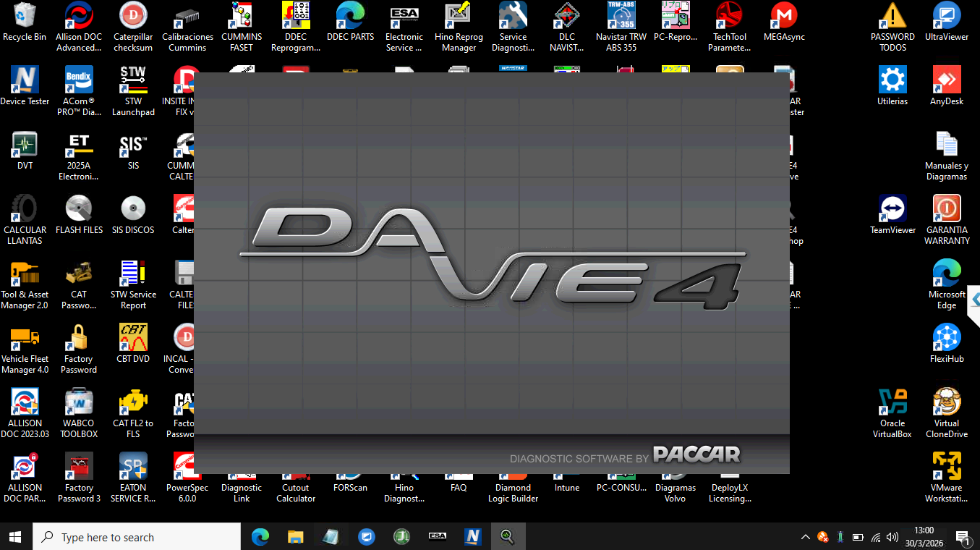Open ALLISON DOC PAR shortcut
This screenshot has width=980, height=550.
pyautogui.click(x=25, y=478)
